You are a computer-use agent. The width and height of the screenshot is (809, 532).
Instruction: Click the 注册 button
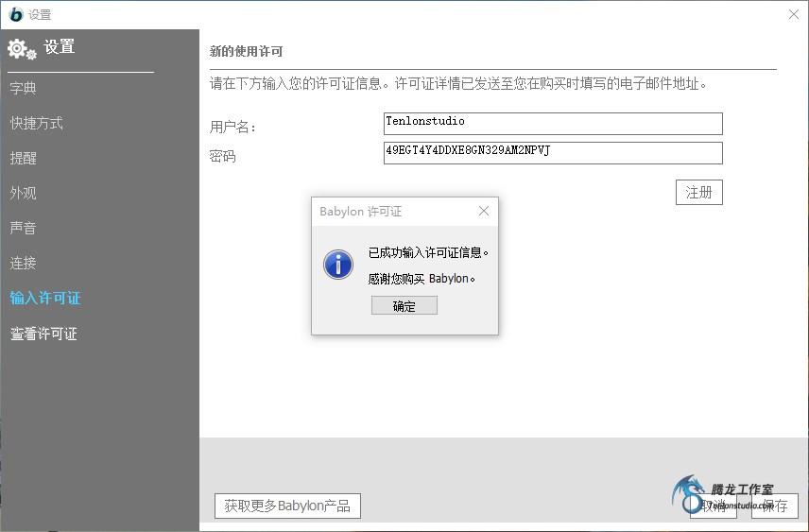point(699,192)
